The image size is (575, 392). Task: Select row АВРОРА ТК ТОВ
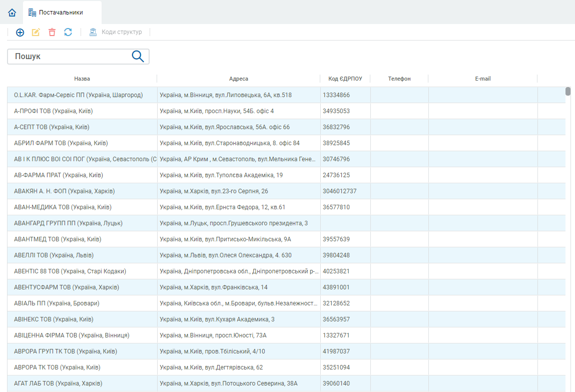286,367
